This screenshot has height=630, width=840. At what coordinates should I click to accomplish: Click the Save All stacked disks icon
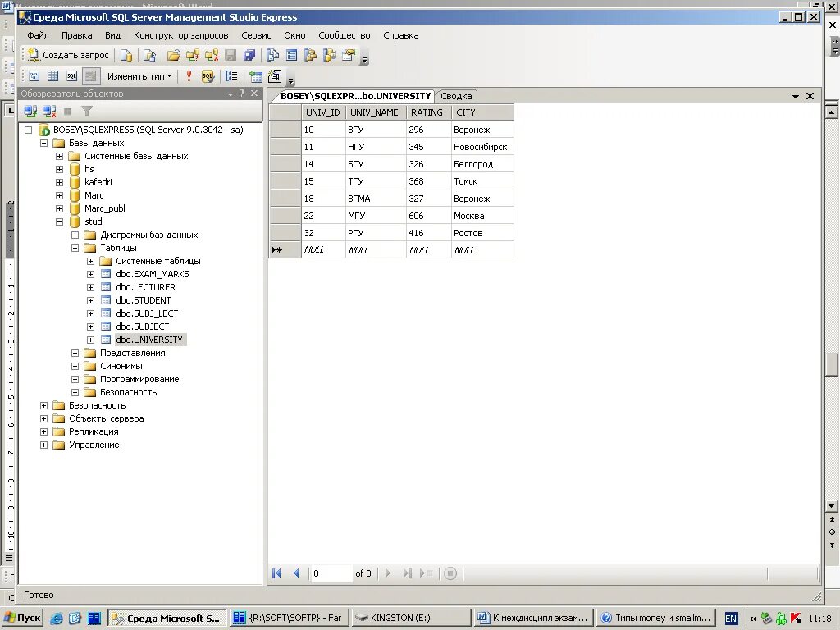(x=249, y=55)
